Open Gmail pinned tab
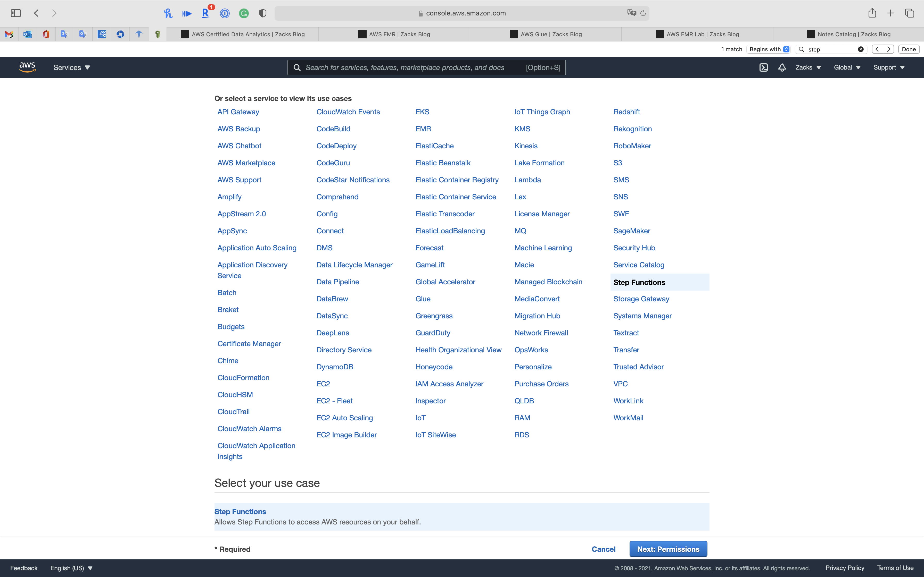The height and width of the screenshot is (577, 924). point(9,34)
